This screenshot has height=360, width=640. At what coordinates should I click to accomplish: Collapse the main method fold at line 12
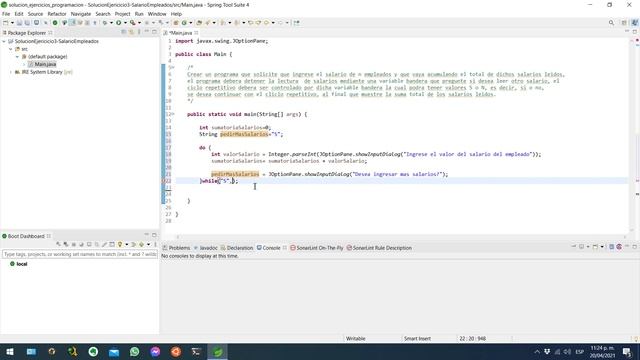tap(173, 114)
